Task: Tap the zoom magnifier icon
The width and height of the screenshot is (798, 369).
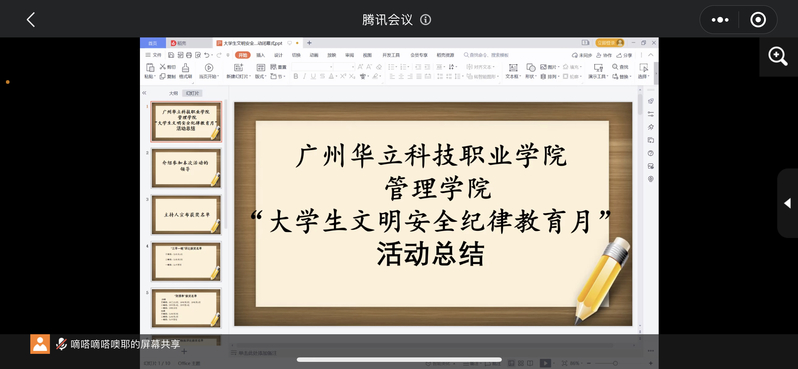Action: point(778,56)
